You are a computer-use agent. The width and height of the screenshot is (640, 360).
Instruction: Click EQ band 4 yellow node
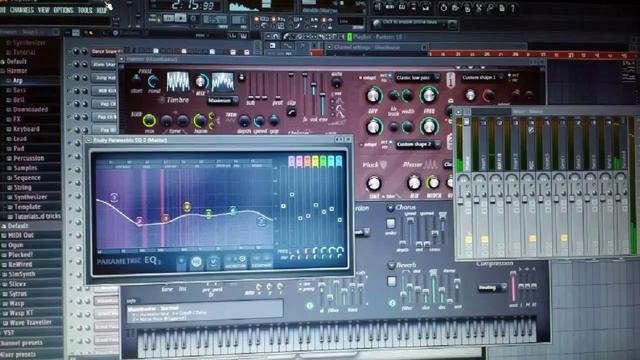(x=187, y=207)
